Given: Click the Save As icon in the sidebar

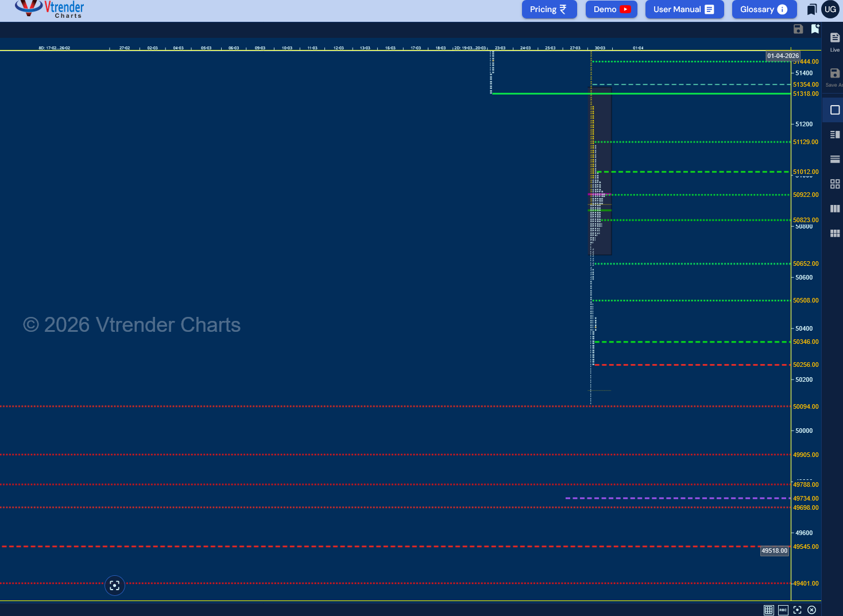Looking at the screenshot, I should 834,76.
